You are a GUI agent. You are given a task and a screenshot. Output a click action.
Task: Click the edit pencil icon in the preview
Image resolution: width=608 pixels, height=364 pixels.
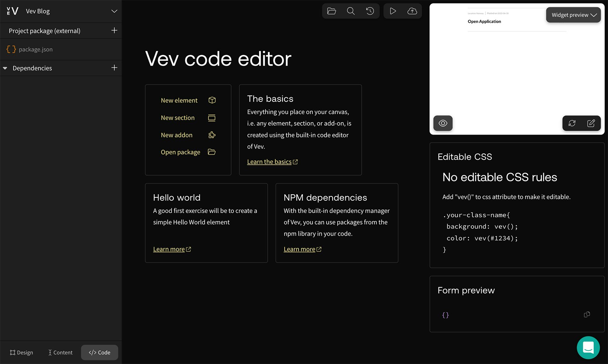[x=591, y=123]
